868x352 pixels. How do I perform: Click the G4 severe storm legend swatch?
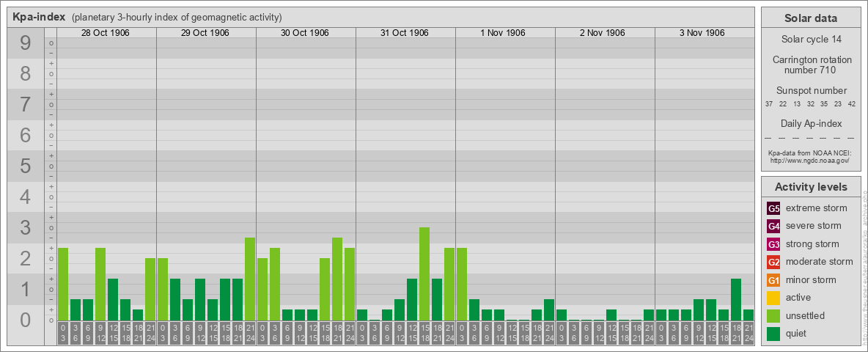773,227
